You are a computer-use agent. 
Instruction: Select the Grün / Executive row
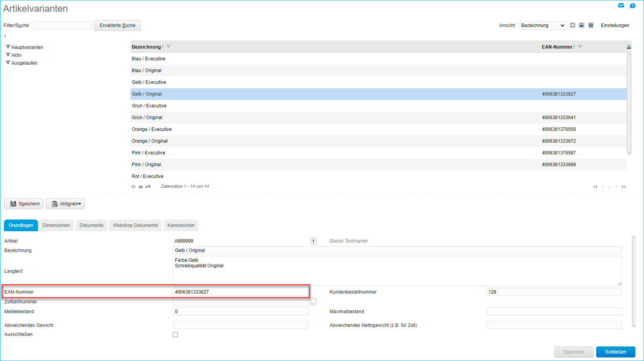(378, 106)
